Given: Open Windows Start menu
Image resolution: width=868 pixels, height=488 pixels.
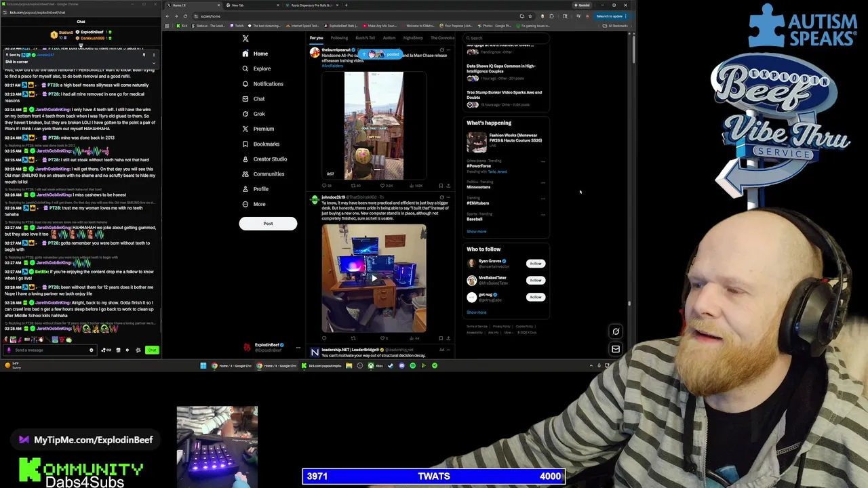Looking at the screenshot, I should click(x=203, y=366).
